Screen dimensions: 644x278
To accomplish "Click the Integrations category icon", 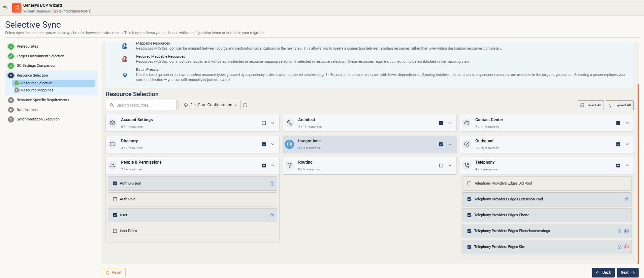I will pyautogui.click(x=290, y=144).
